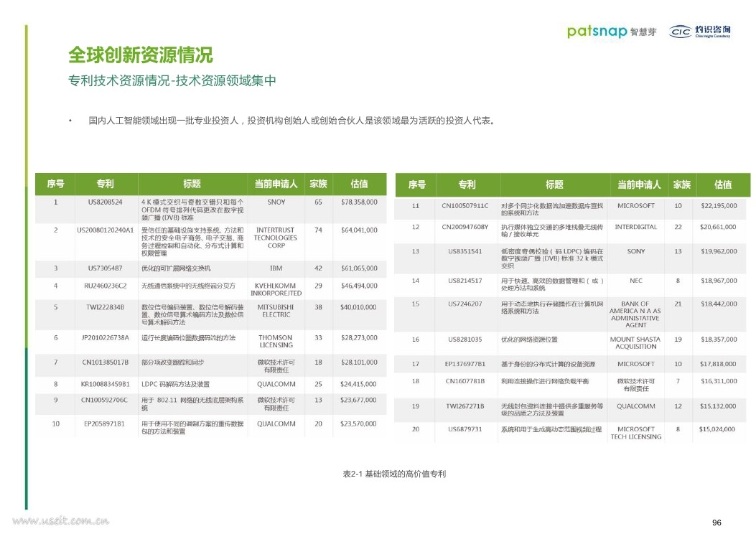The image size is (756, 534).
Task: Select subtitle 专利技术资源情况-技术资源领域集中
Action: [x=172, y=80]
